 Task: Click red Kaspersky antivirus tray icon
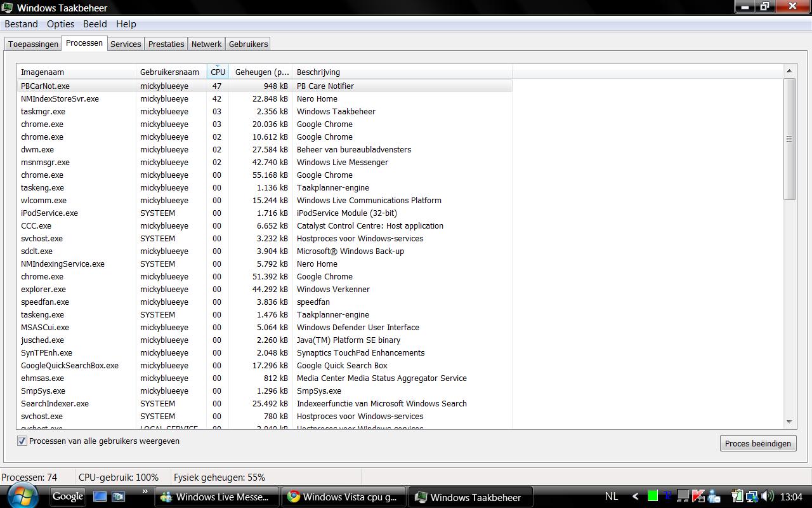tap(698, 496)
